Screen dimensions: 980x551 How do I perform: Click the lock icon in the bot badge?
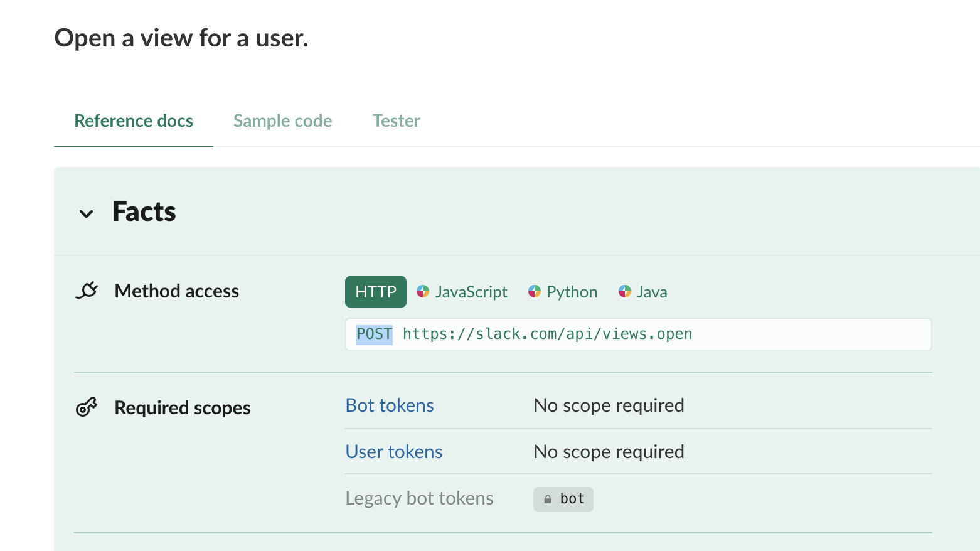(548, 500)
